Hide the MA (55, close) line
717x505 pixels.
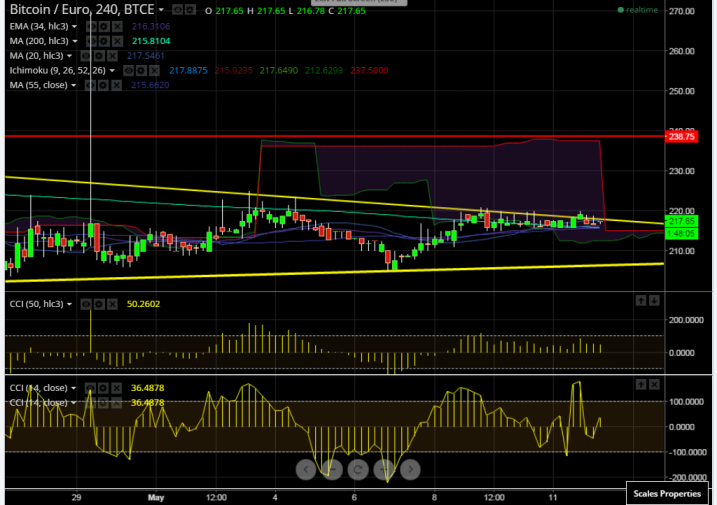[91, 85]
